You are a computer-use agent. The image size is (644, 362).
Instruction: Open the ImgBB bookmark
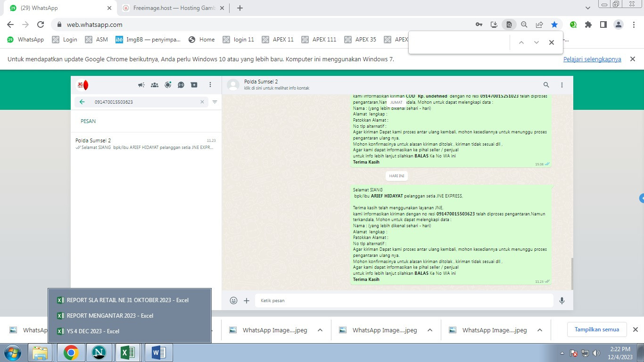coord(148,40)
